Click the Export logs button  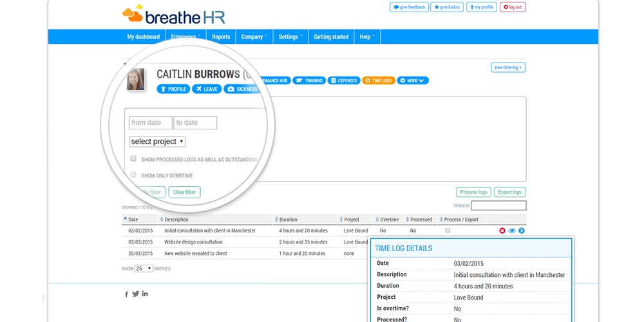[509, 192]
